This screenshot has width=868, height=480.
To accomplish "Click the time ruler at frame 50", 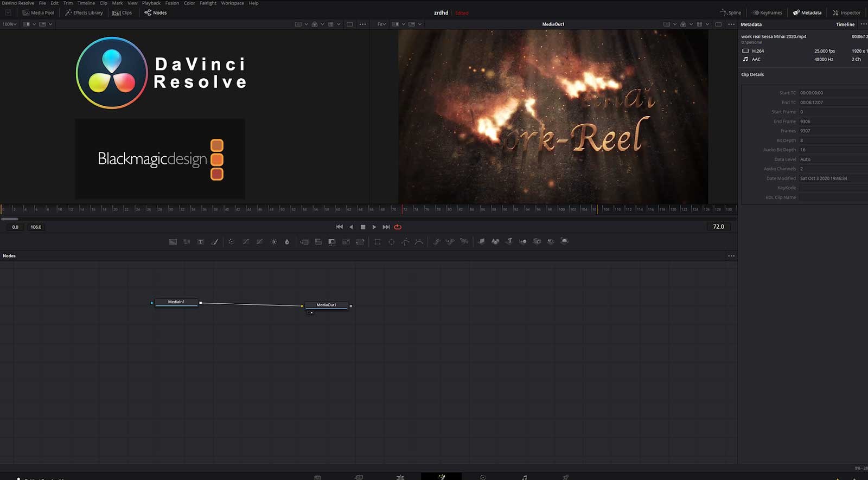I will point(280,209).
